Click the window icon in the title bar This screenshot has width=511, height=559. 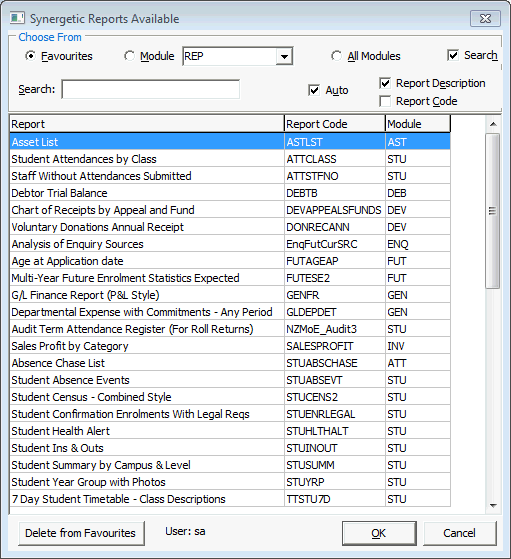[17, 18]
